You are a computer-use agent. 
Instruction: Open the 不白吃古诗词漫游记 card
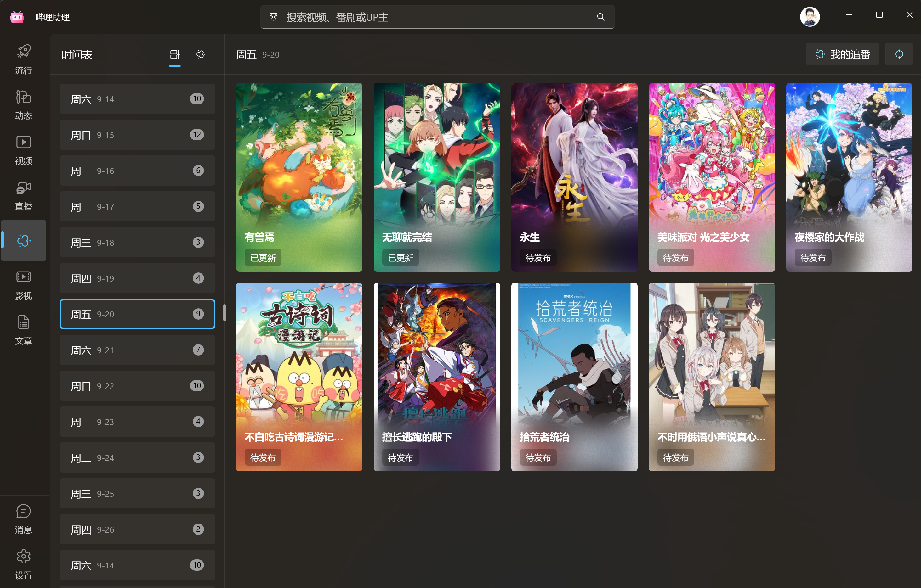coord(299,377)
